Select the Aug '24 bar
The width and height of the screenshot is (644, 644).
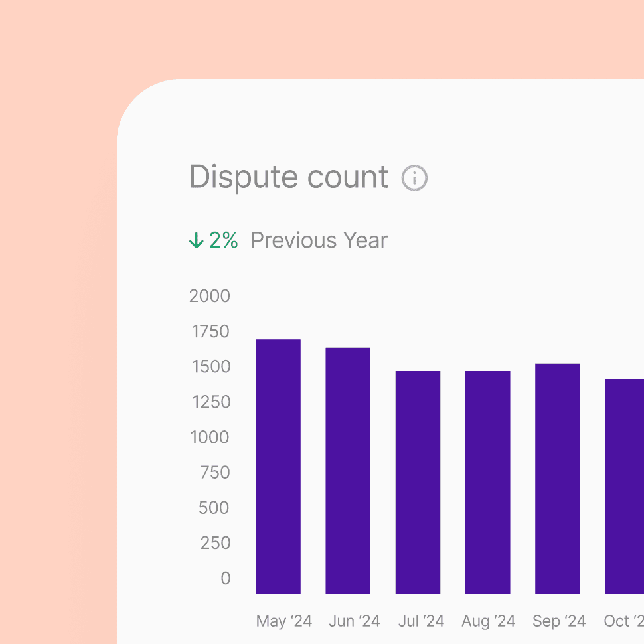coord(487,483)
